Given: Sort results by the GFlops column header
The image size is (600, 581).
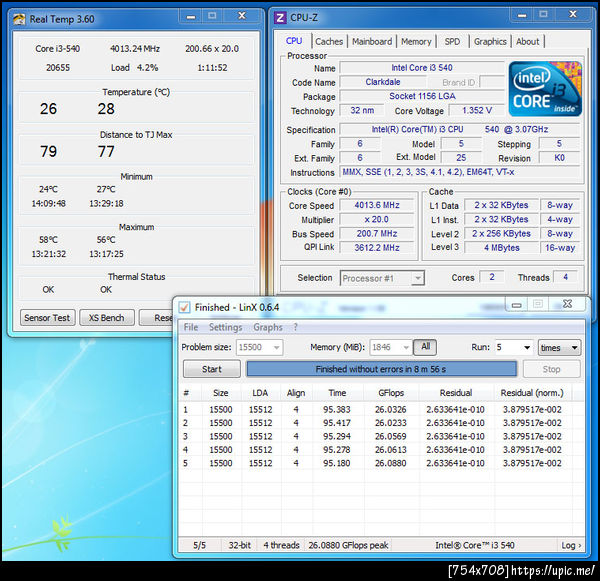Looking at the screenshot, I should [390, 393].
